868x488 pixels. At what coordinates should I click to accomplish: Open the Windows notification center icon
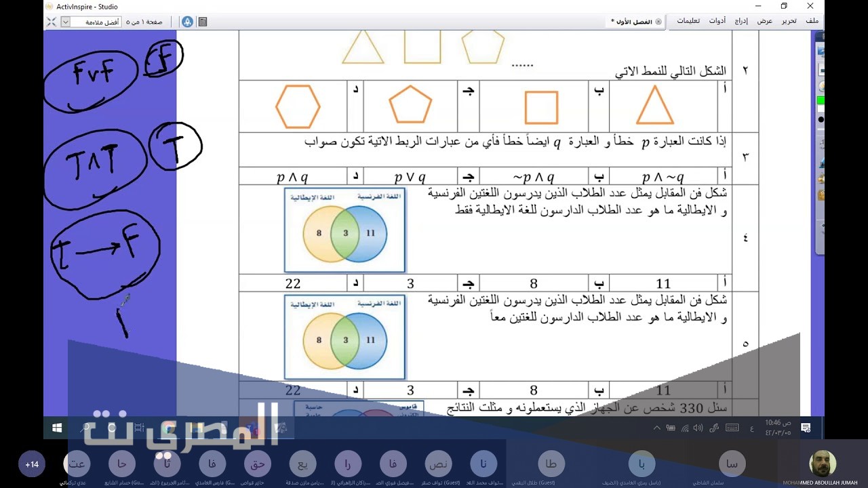click(806, 428)
